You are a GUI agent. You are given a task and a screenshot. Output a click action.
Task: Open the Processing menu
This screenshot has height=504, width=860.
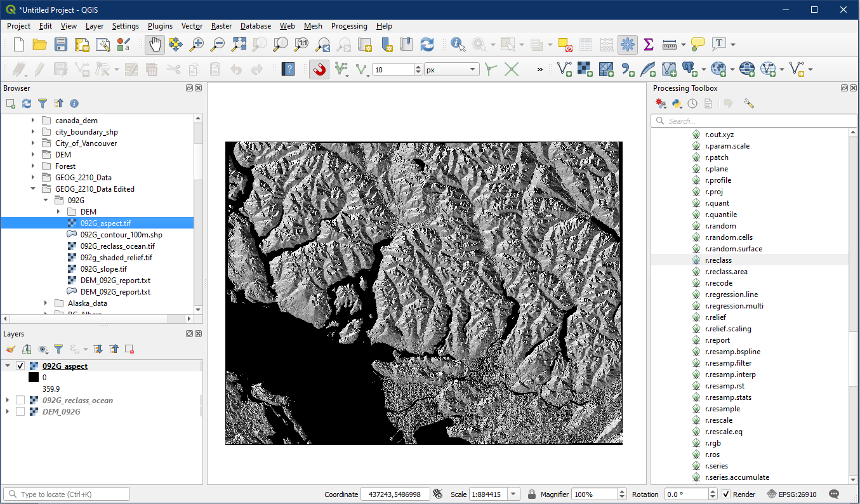pos(348,26)
